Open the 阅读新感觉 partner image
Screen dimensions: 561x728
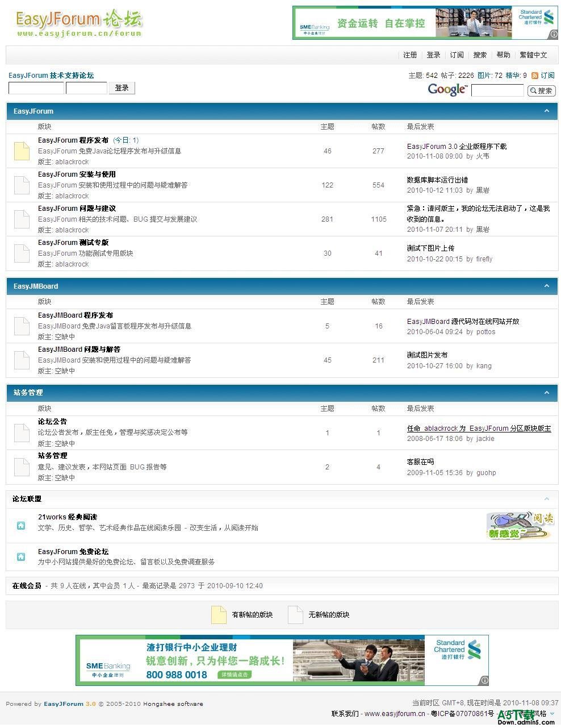click(x=520, y=526)
